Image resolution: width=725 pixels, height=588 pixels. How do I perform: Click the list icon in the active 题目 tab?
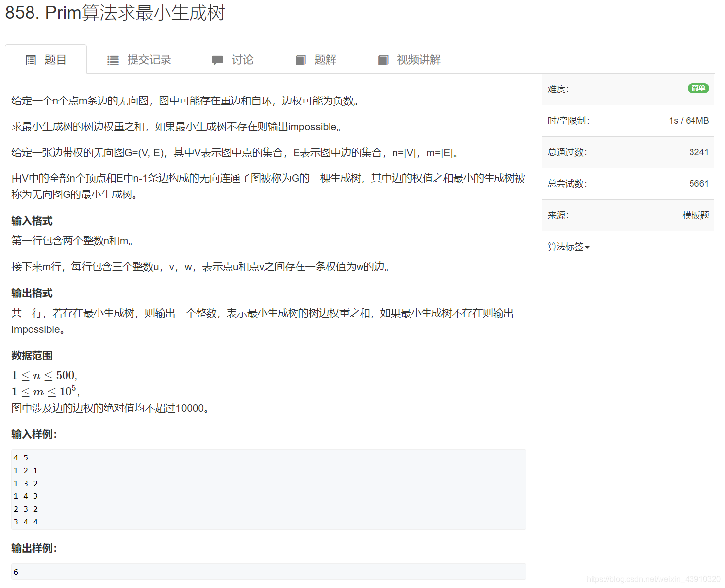(31, 59)
